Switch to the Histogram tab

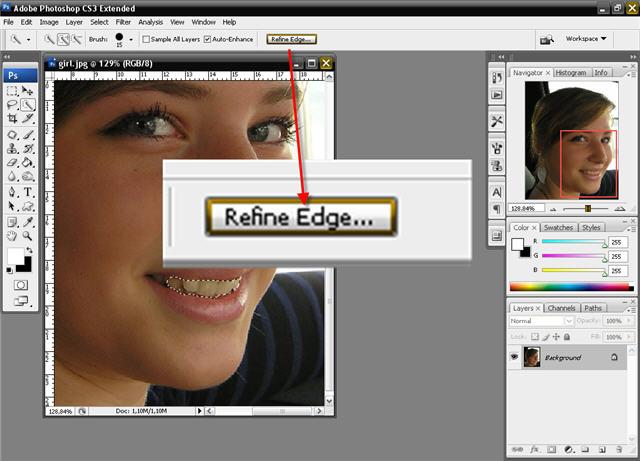pos(570,72)
